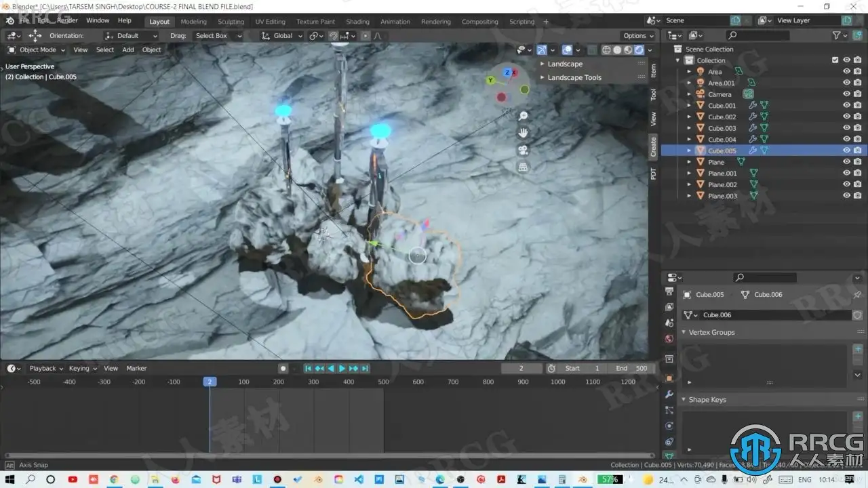
Task: Toggle camera view with the camera icon
Action: point(523,150)
